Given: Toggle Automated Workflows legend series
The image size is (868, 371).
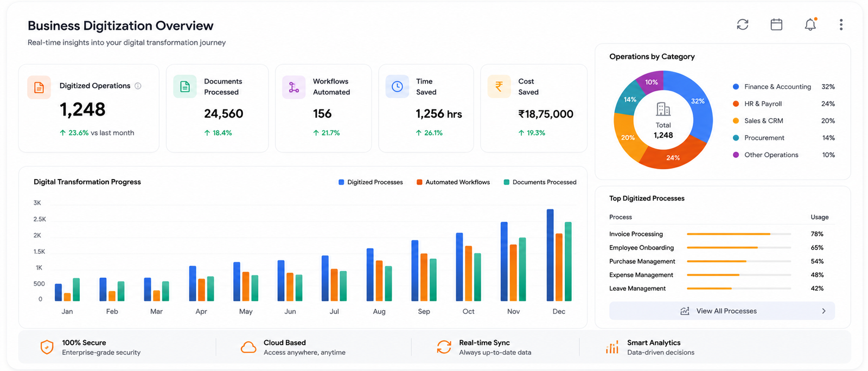Looking at the screenshot, I should coord(453,182).
